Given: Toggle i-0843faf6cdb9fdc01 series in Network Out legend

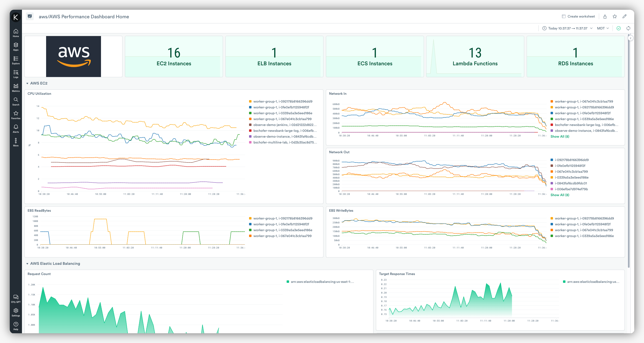Looking at the screenshot, I should (x=569, y=183).
